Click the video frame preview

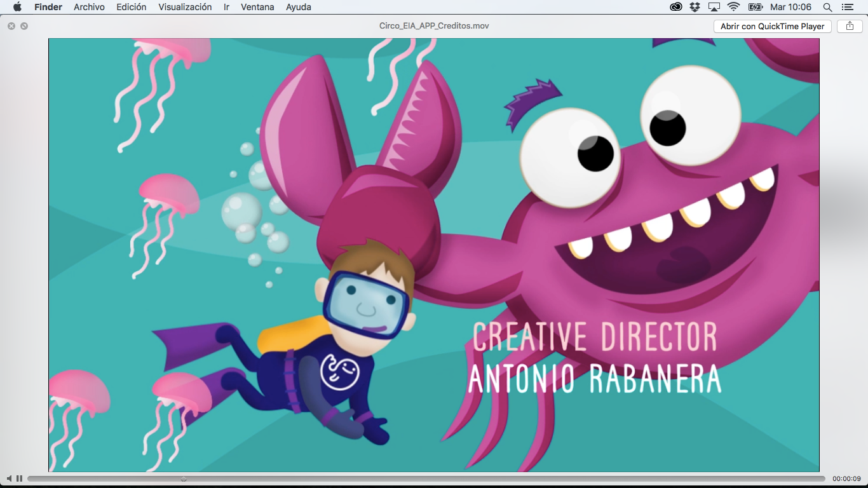pos(434,255)
